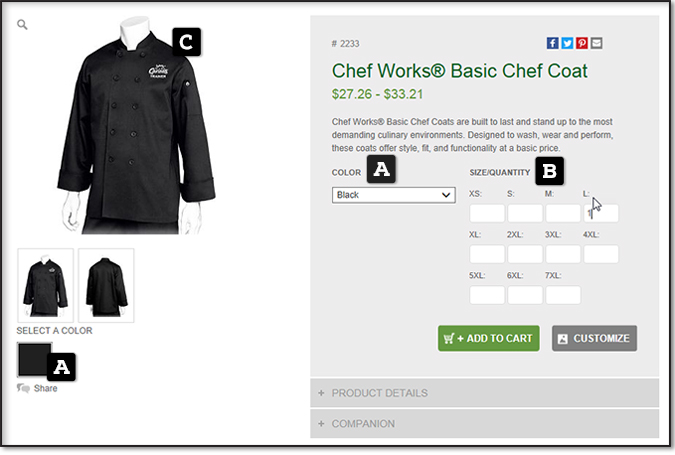Share product on Facebook
The width and height of the screenshot is (675, 455).
(552, 43)
